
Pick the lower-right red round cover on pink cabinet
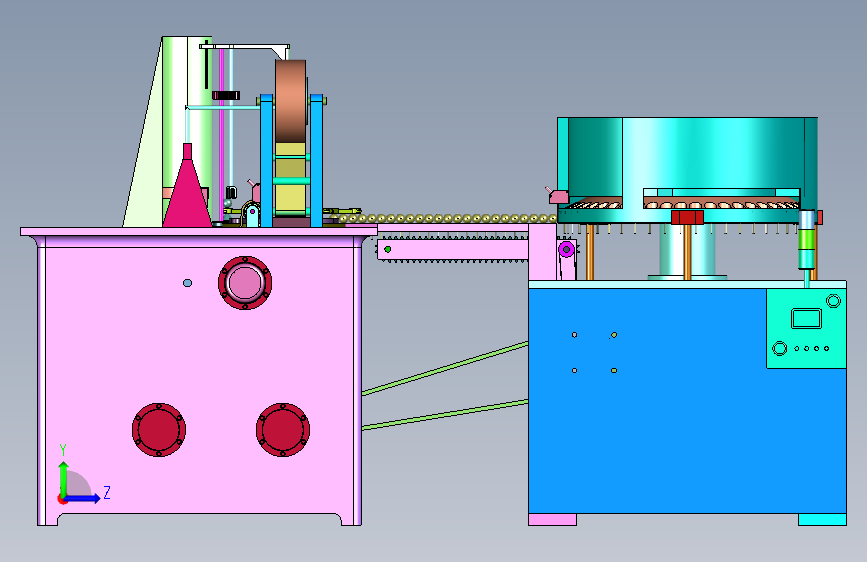click(x=283, y=430)
